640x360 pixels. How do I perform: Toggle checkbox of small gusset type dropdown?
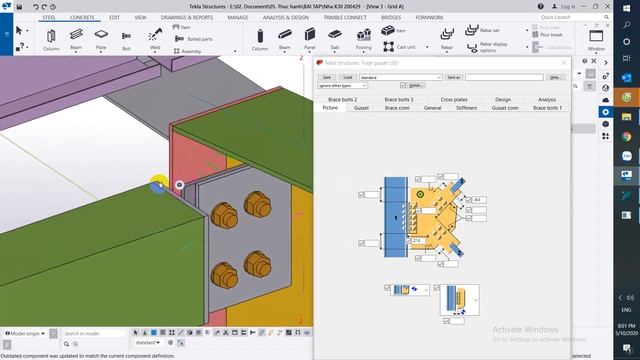(x=387, y=288)
